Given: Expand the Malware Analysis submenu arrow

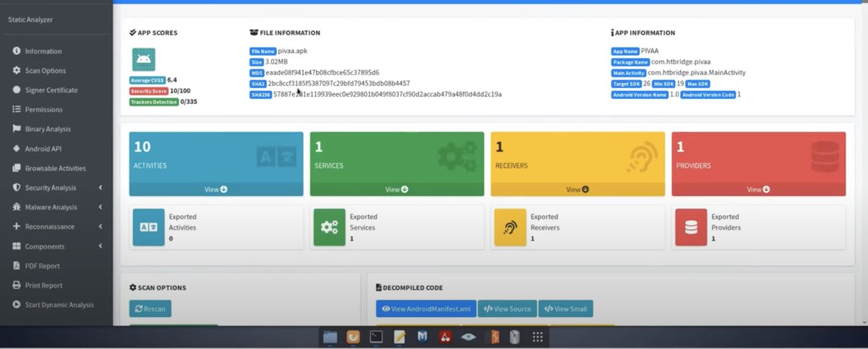Looking at the screenshot, I should pyautogui.click(x=101, y=207).
